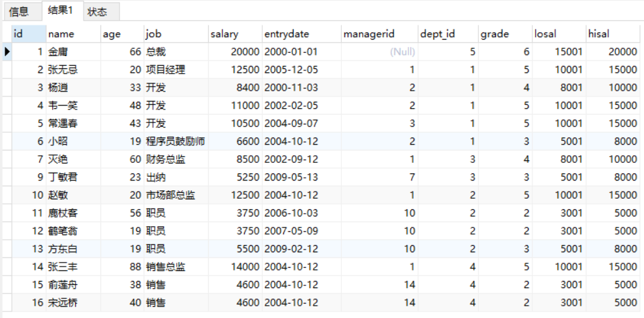Screen dimensions: 644x318
Task: Click the entrydate cell 2009-05-13
Action: (301, 177)
